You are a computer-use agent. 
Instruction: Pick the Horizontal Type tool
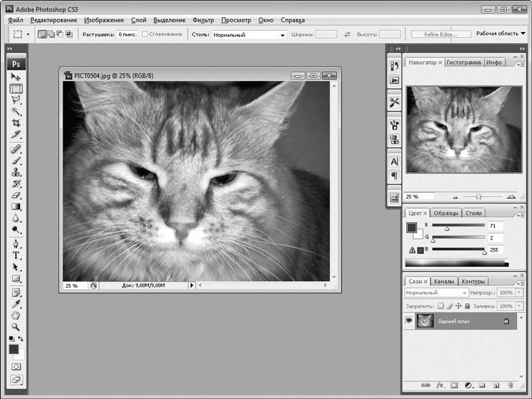click(x=16, y=255)
